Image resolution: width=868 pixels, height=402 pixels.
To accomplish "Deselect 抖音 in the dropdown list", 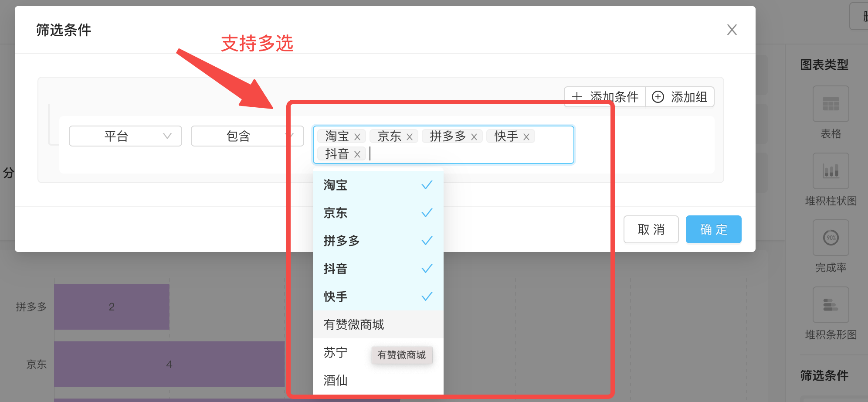I will click(x=378, y=269).
